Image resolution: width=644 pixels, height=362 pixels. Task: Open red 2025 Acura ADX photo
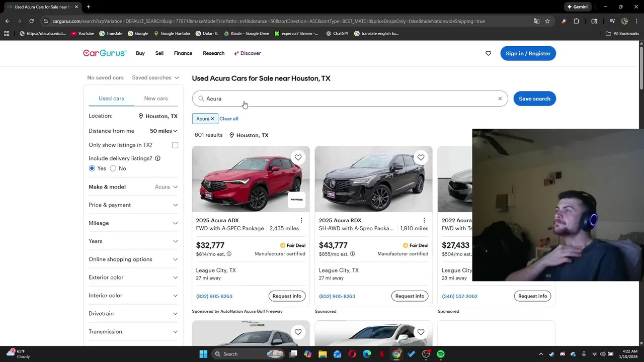point(251,179)
